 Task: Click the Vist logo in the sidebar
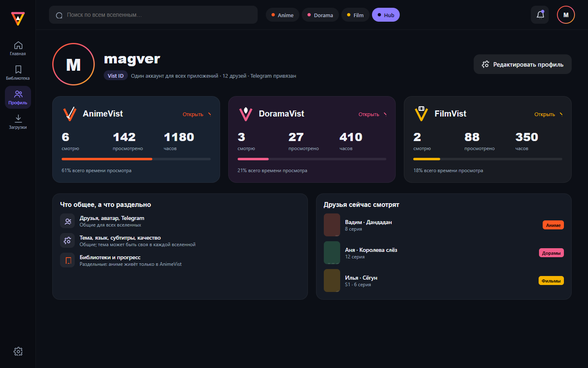click(x=18, y=18)
